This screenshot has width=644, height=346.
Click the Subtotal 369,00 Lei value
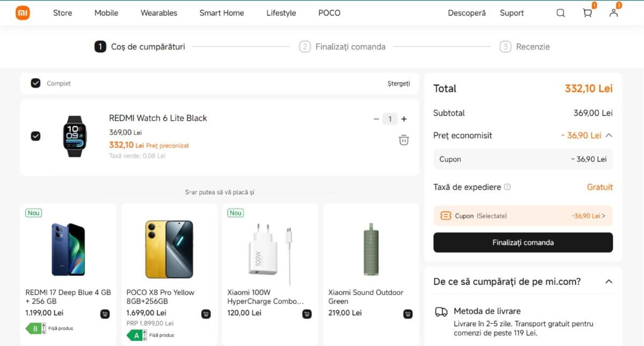click(x=593, y=113)
